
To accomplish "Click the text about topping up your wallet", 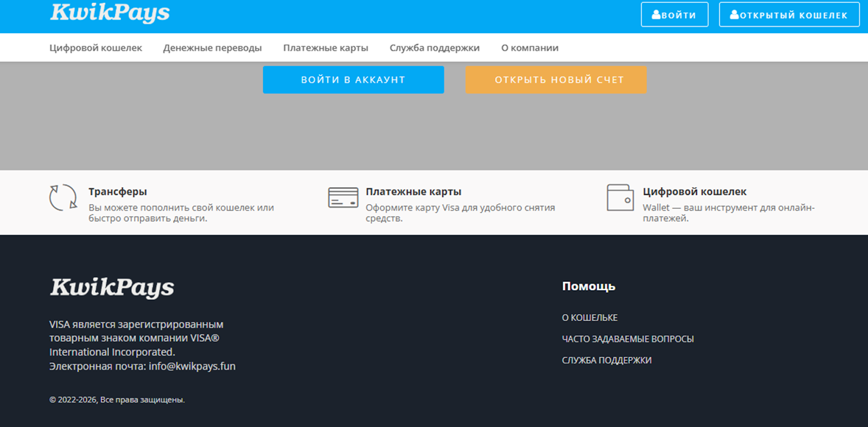I will (x=181, y=213).
